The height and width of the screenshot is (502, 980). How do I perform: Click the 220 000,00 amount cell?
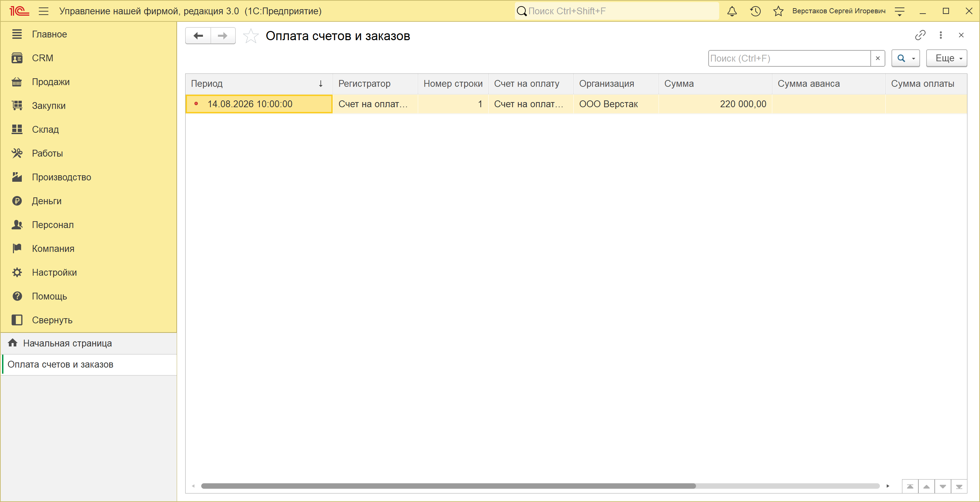(715, 104)
